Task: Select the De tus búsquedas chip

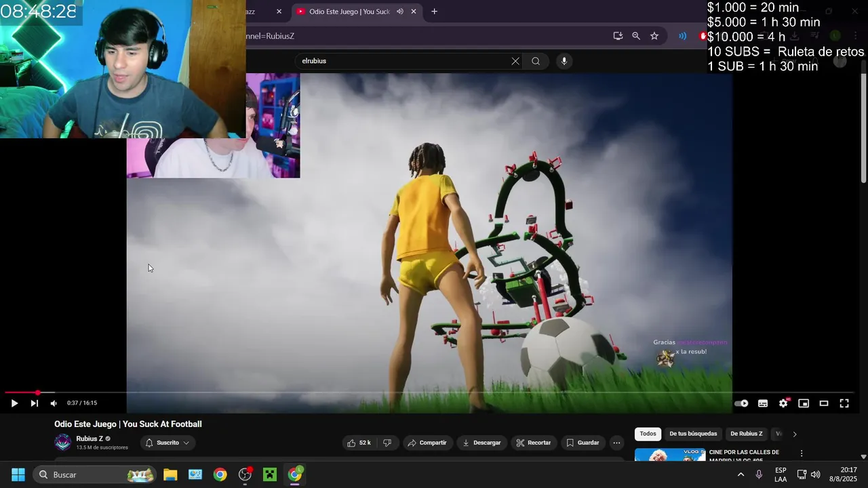Action: point(693,434)
